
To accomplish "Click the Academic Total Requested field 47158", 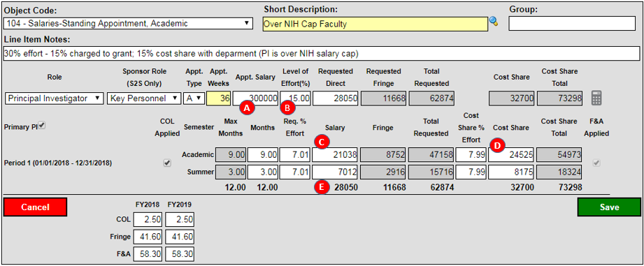I will pyautogui.click(x=431, y=155).
